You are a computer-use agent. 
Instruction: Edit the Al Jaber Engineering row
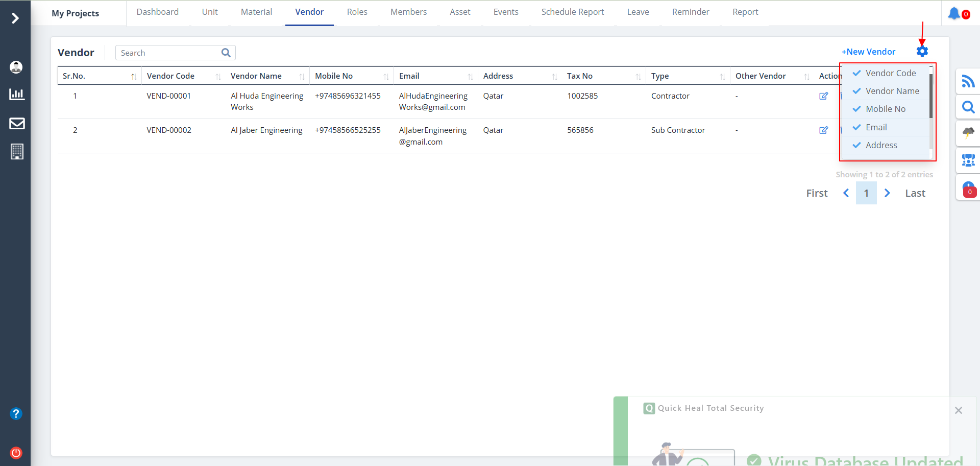pos(823,130)
